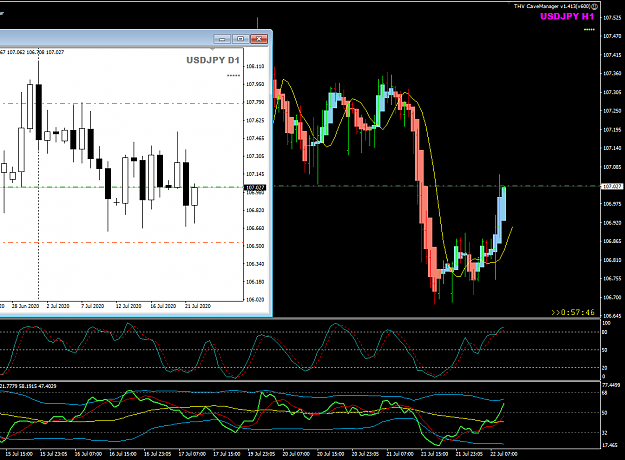Click the 20 Jul 15:00 time label
625x460 pixels.
330,454
